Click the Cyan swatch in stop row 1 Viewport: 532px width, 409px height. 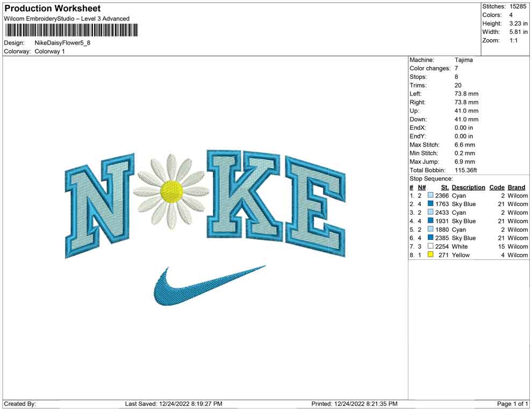(430, 196)
